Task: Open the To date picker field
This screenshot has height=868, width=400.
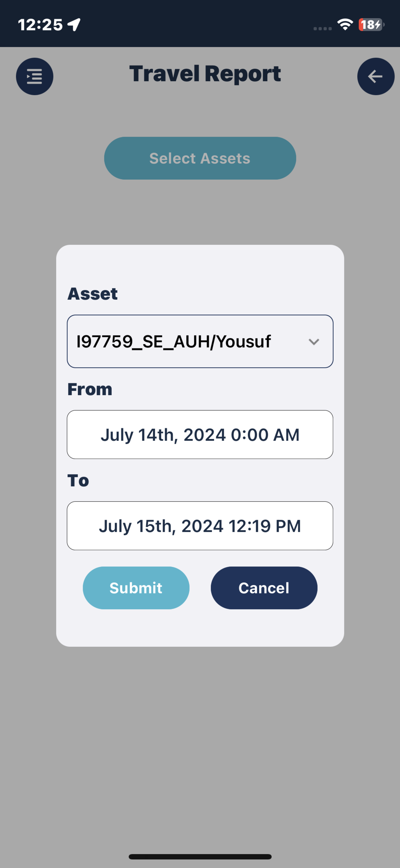Action: pyautogui.click(x=200, y=526)
